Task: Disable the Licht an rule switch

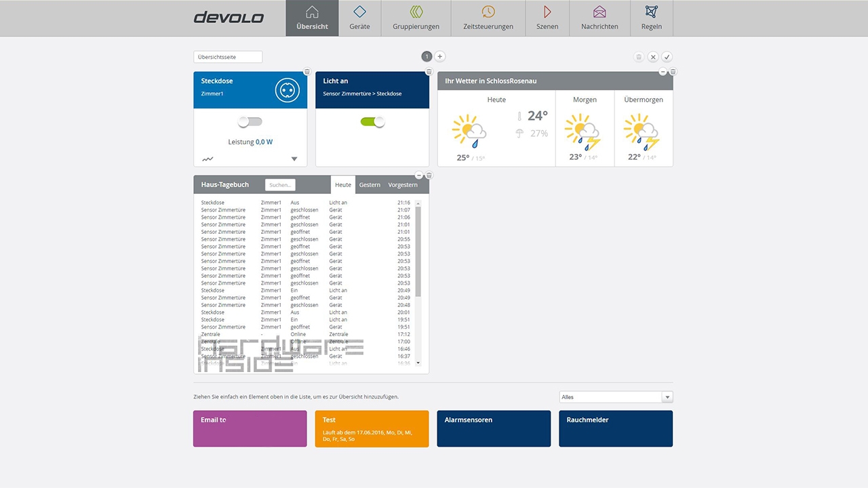Action: [372, 122]
